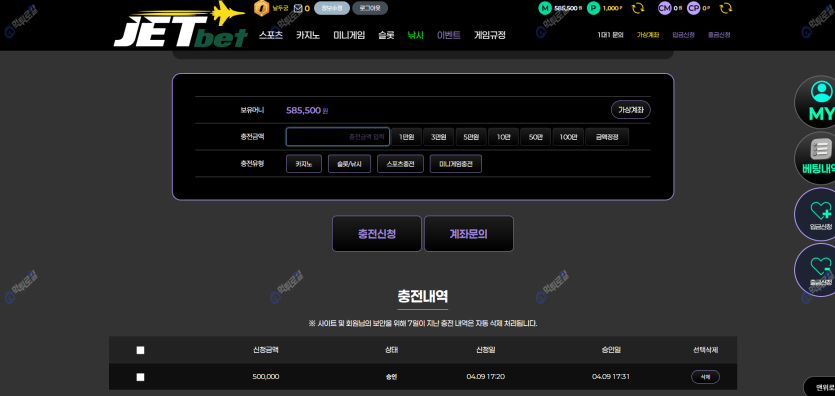Viewport: 835px width, 396px height.
Task: Open the 카지노 menu
Action: [x=308, y=35]
